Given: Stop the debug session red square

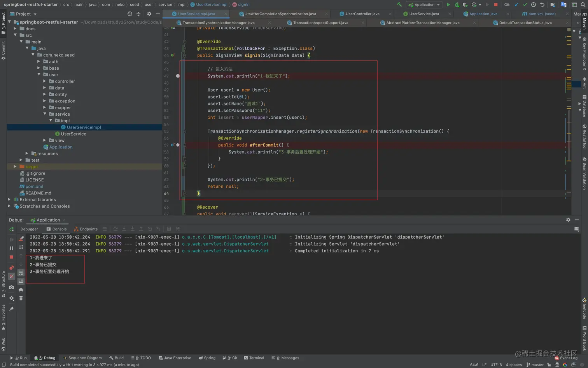Looking at the screenshot, I should click(11, 257).
